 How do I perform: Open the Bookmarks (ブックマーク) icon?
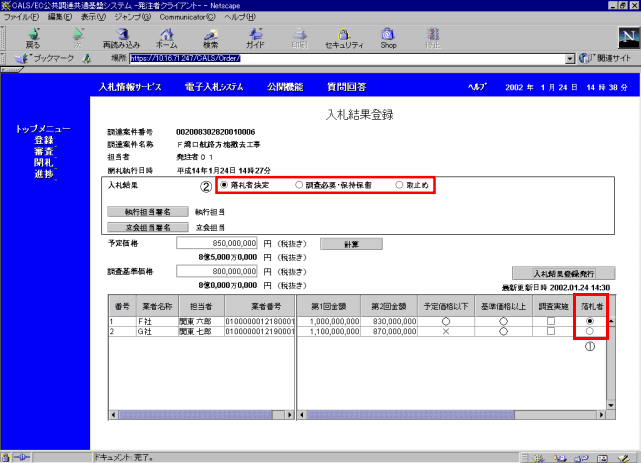(44, 58)
